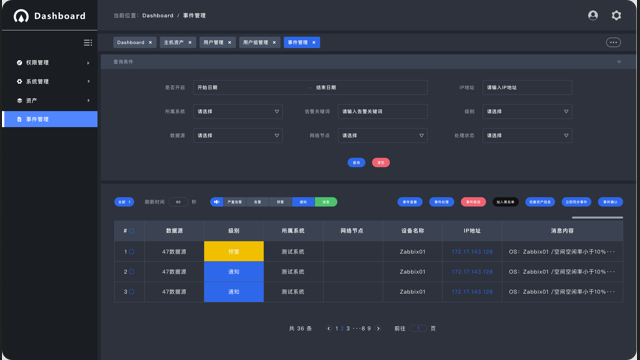Image resolution: width=640 pixels, height=360 pixels.
Task: Toggle the 预警 level filter segment
Action: pyautogui.click(x=280, y=202)
